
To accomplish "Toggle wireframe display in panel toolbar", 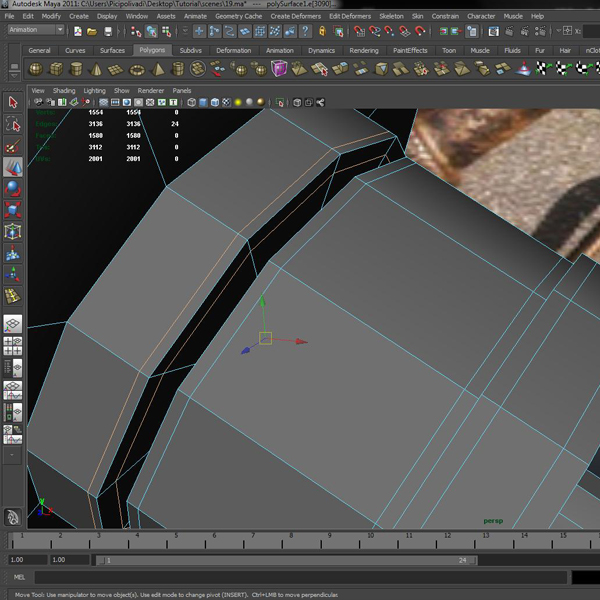I will (192, 102).
